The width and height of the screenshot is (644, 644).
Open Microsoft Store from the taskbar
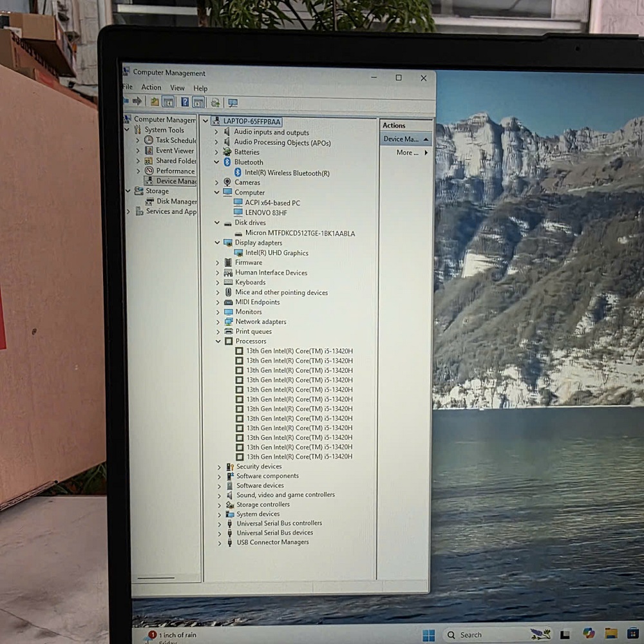[633, 633]
